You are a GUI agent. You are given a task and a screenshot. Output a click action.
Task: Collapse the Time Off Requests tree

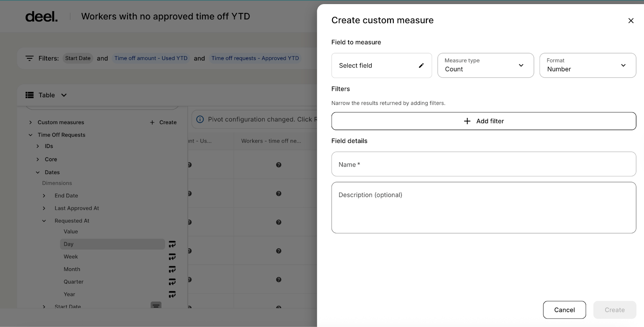pyautogui.click(x=31, y=135)
